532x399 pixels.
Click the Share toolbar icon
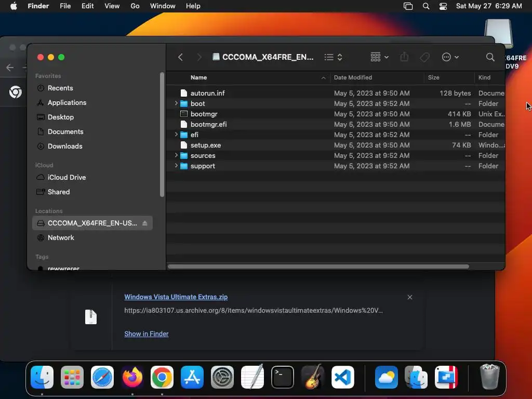(404, 57)
